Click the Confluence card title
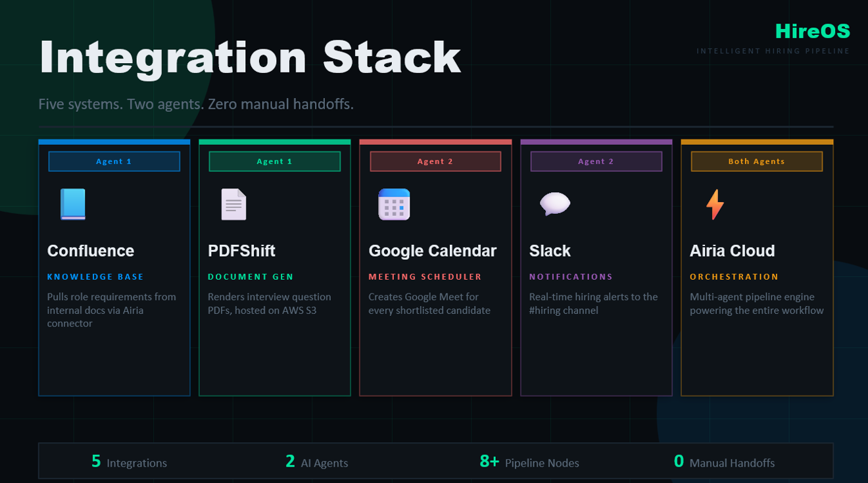 pyautogui.click(x=91, y=251)
